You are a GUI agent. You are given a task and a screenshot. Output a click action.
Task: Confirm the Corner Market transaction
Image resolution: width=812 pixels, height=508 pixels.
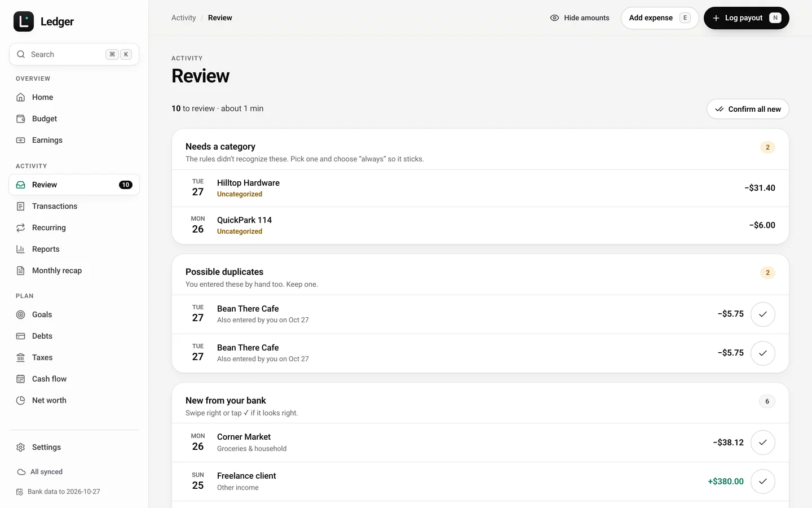pos(763,443)
